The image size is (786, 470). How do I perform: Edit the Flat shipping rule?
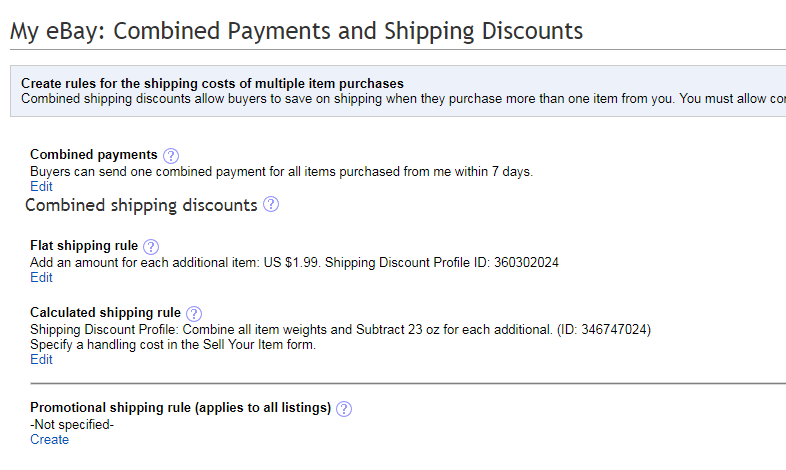[x=41, y=278]
